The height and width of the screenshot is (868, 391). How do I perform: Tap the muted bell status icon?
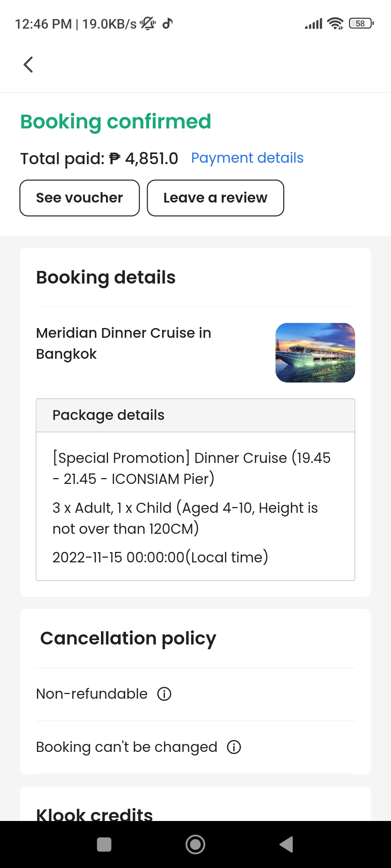pyautogui.click(x=148, y=24)
